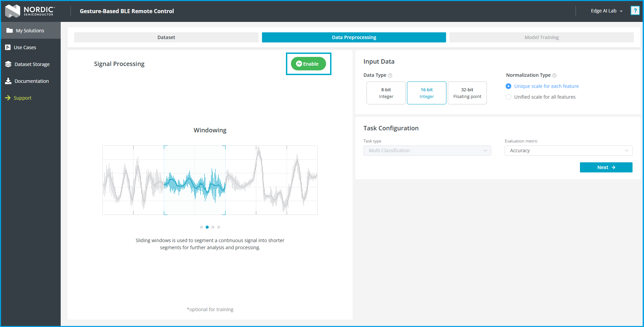Open Documentation in sidebar
This screenshot has width=644, height=327.
pyautogui.click(x=30, y=81)
